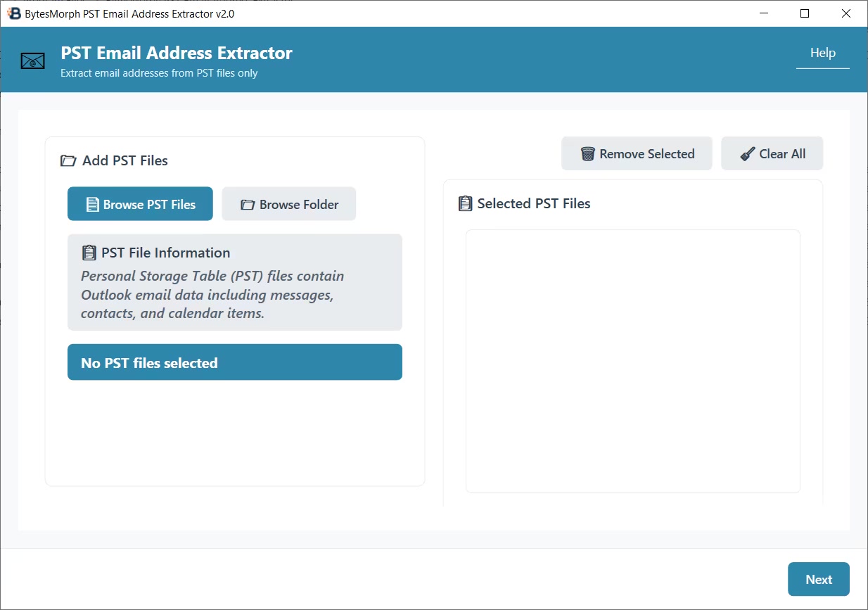The width and height of the screenshot is (868, 610).
Task: Select the Browse PST Files button label
Action: pos(149,205)
